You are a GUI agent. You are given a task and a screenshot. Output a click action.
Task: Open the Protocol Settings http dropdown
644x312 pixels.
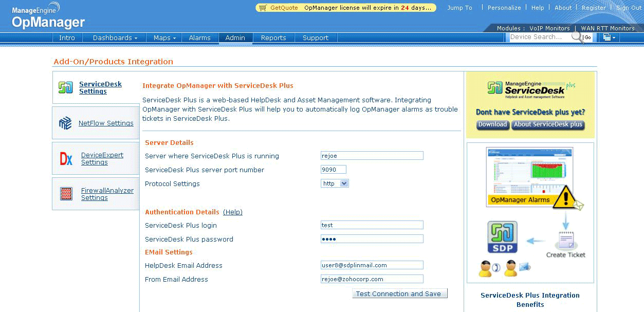[335, 183]
